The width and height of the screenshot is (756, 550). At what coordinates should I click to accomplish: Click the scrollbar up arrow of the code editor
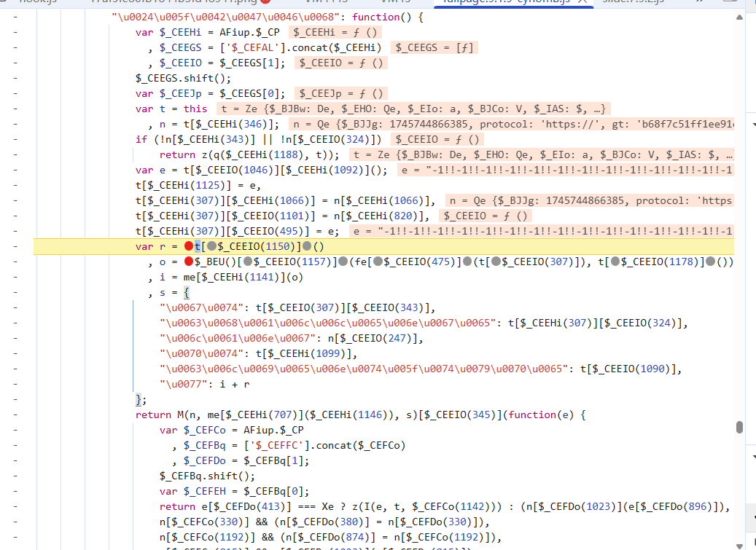pos(739,17)
